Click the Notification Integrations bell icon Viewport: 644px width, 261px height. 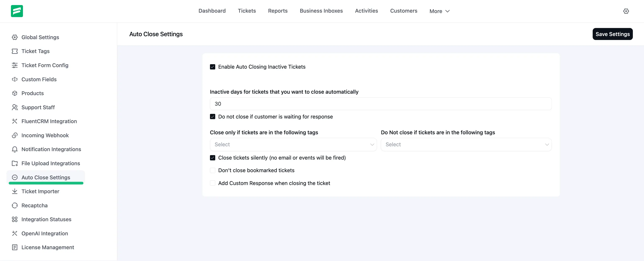(15, 149)
